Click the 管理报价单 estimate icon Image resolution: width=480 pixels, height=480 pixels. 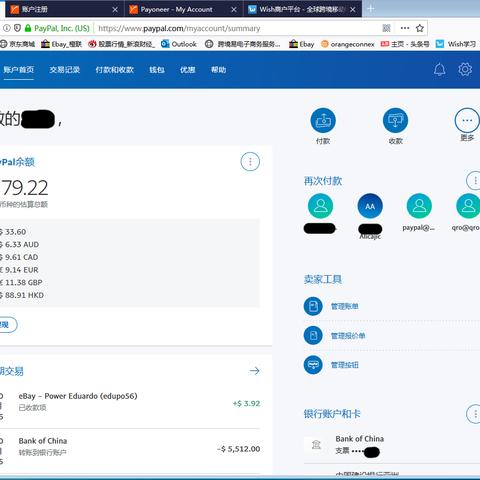[x=313, y=335]
